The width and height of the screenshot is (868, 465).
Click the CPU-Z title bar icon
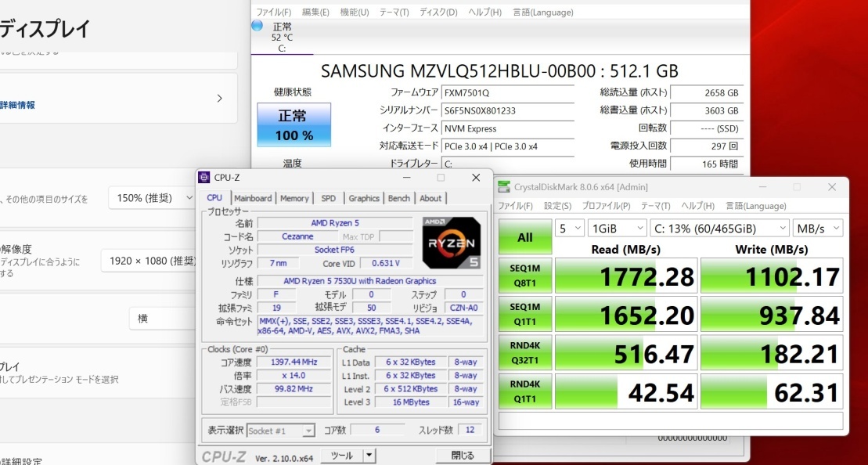[204, 178]
